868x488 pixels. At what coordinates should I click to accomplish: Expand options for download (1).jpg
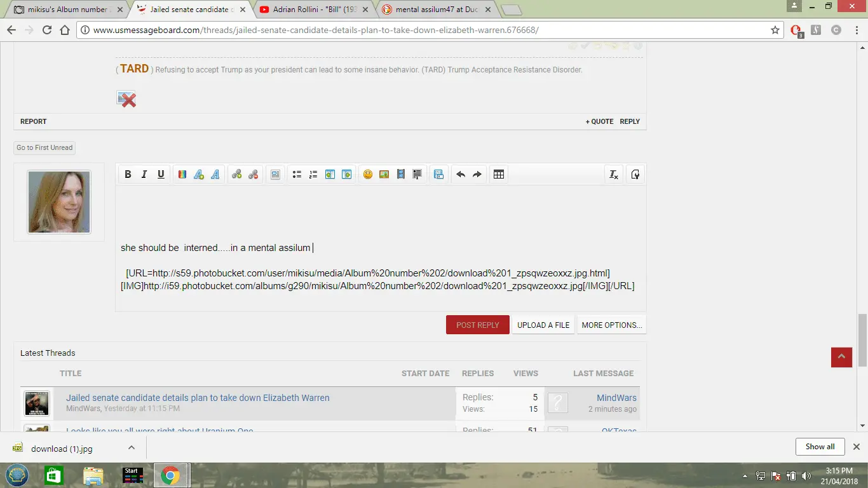click(132, 448)
